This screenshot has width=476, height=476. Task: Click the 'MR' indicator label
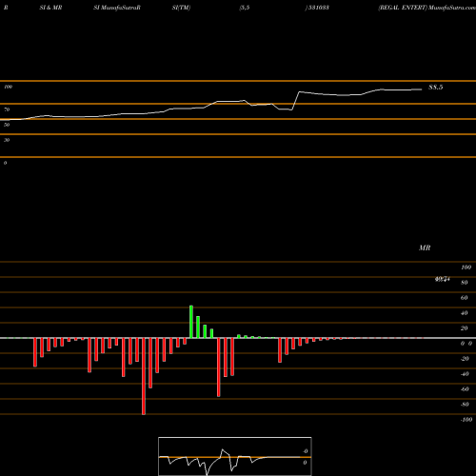(425, 248)
